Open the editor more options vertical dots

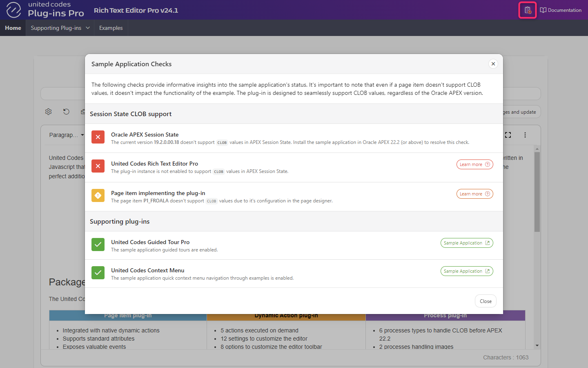525,135
